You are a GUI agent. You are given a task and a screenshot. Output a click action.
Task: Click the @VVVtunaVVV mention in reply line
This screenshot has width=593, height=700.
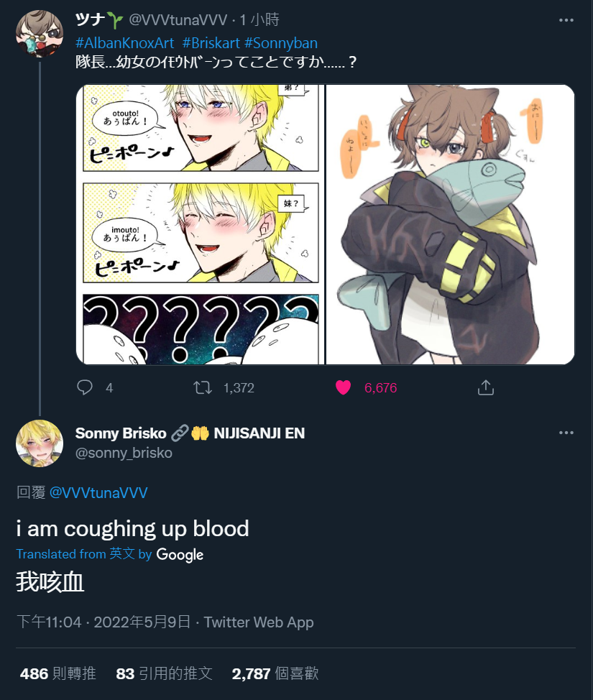98,492
